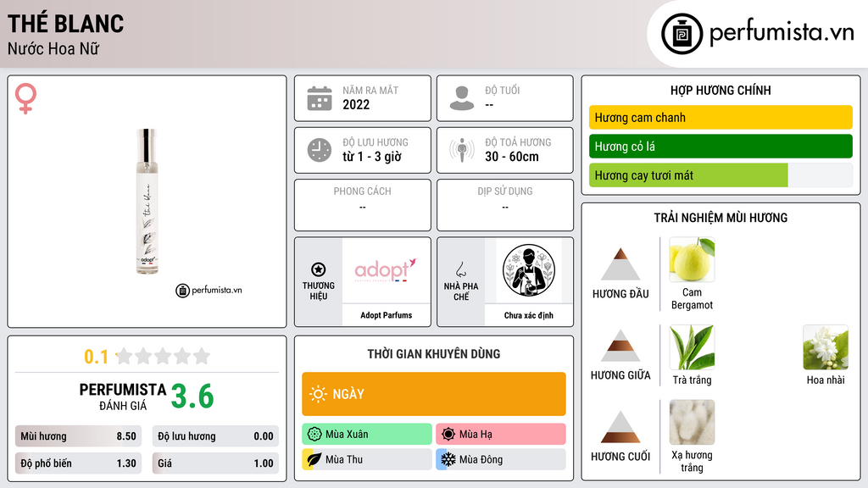The height and width of the screenshot is (488, 868).
Task: Click the yellow 0.1 user rating
Action: tap(97, 357)
